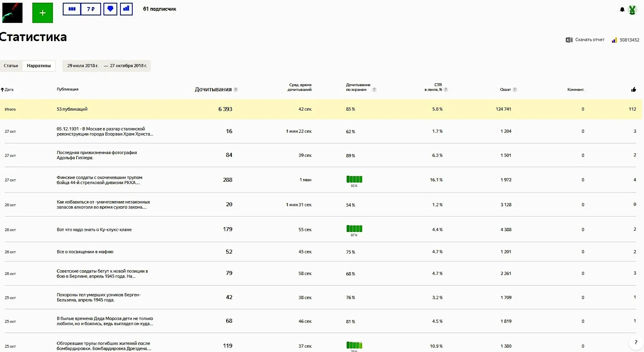Select the Нарративы tab
Viewport: 644px width, 352px height.
[x=39, y=66]
